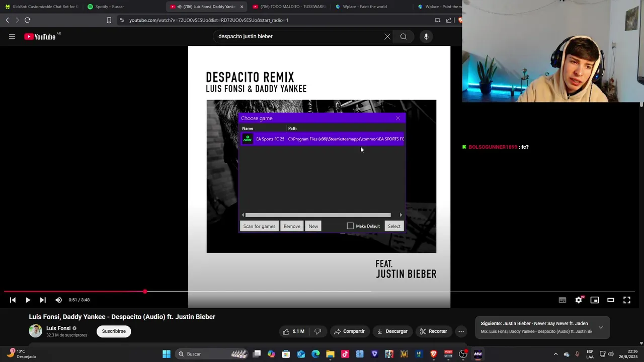The height and width of the screenshot is (362, 644).
Task: Open site information next to the URL
Action: click(x=122, y=20)
